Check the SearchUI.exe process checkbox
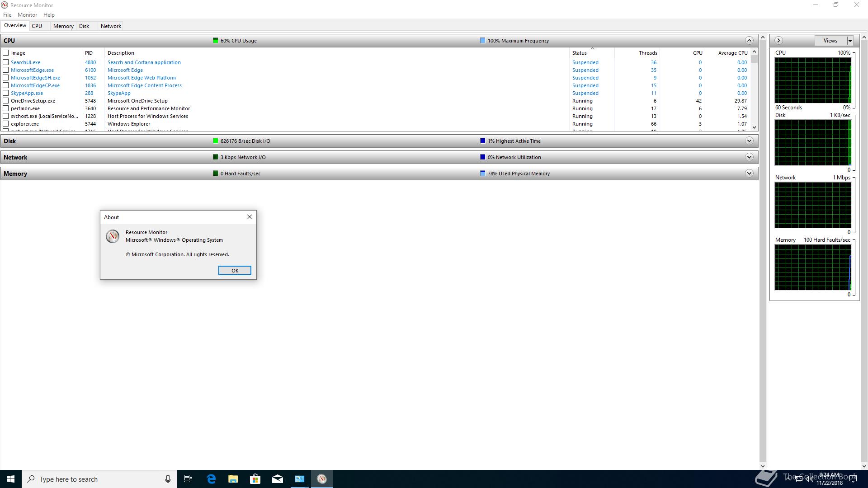Viewport: 868px width, 488px height. pos(6,62)
